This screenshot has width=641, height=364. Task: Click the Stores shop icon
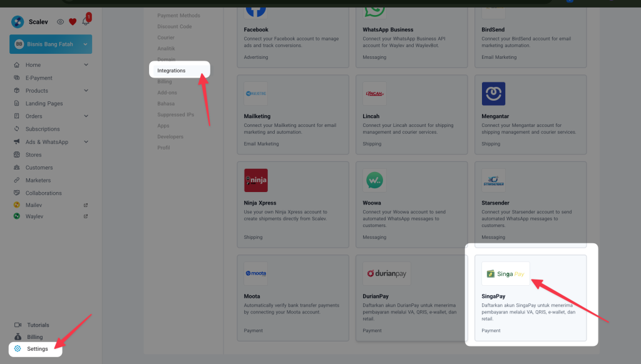(x=17, y=154)
